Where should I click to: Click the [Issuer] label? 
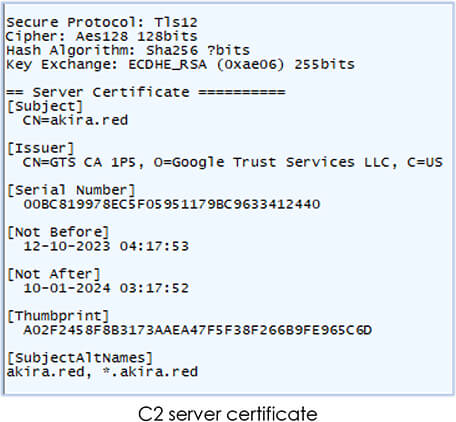(x=40, y=148)
